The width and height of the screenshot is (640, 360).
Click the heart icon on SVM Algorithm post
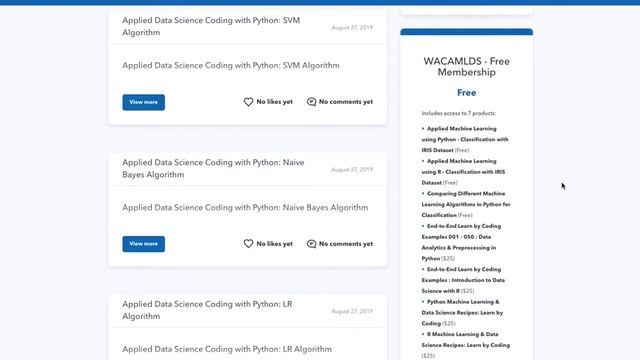coord(248,102)
